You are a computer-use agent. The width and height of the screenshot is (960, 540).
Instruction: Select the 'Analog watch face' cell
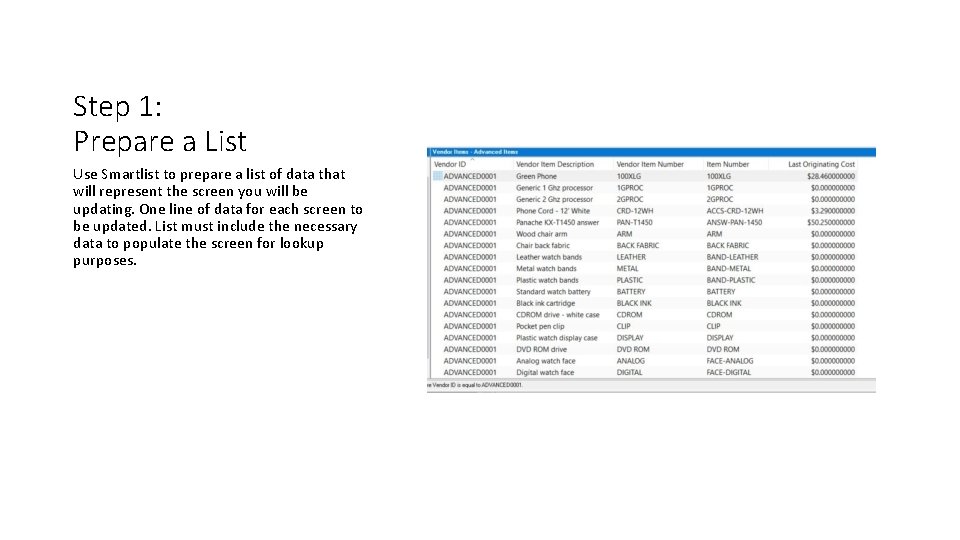click(x=546, y=361)
